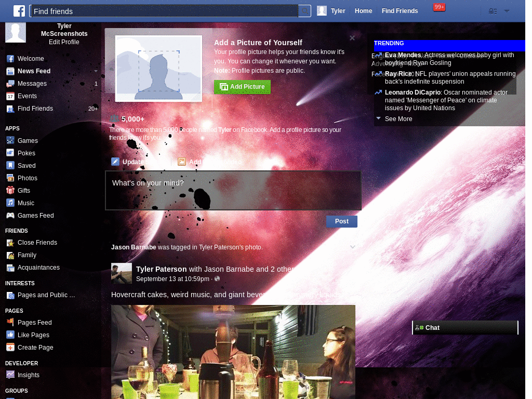The image size is (532, 399).
Task: Open the Games app icon
Action: tap(10, 140)
